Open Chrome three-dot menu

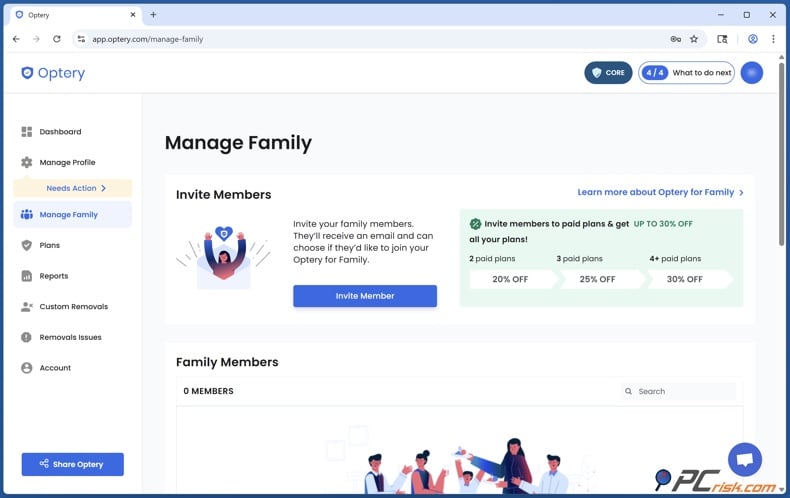773,39
